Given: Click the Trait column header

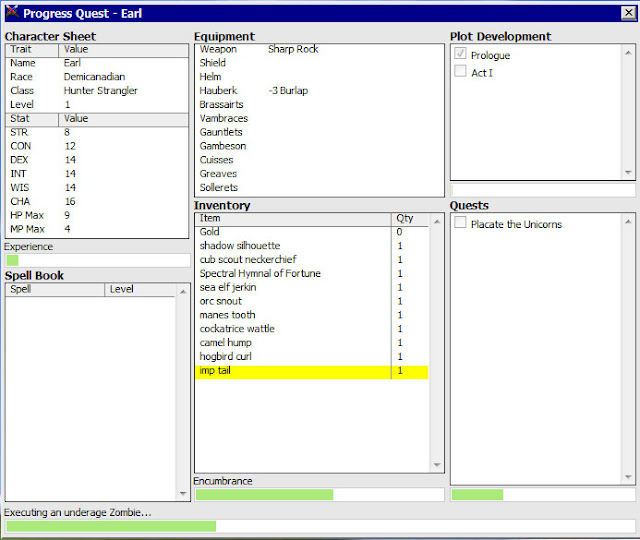Looking at the screenshot, I should click(32, 50).
